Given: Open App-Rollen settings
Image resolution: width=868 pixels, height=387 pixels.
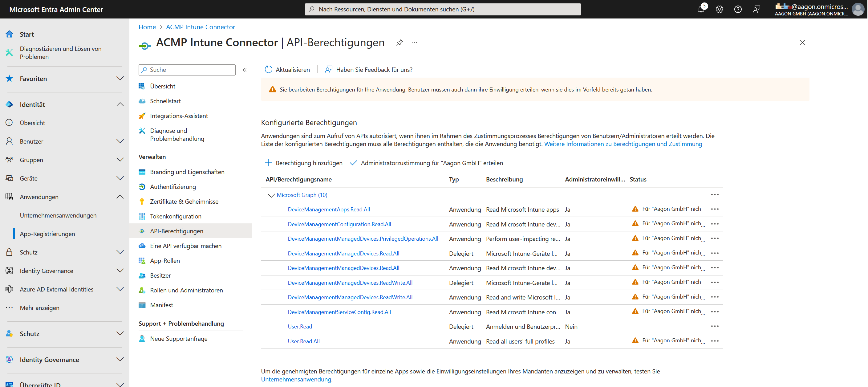Looking at the screenshot, I should point(165,260).
